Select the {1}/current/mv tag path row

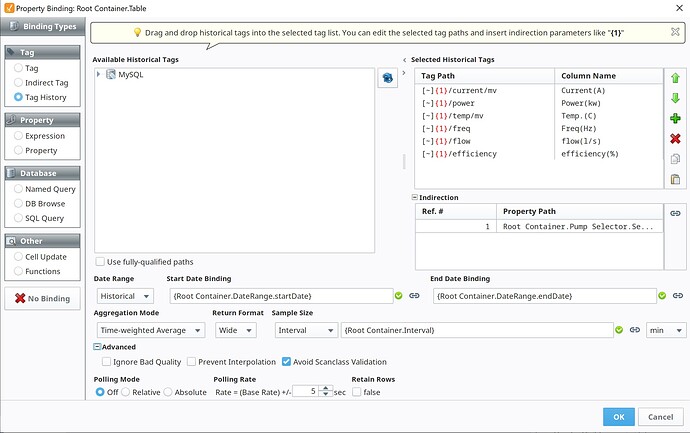coord(484,90)
